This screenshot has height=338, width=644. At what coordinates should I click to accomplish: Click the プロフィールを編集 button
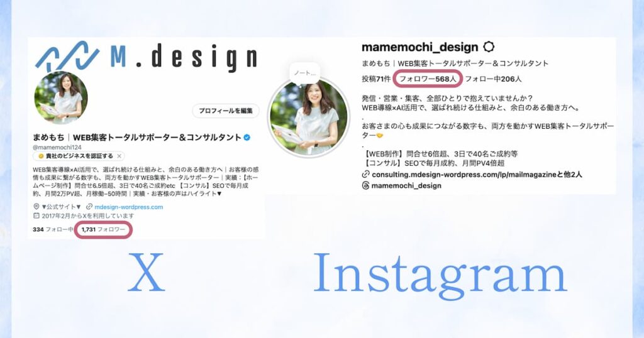coord(226,111)
